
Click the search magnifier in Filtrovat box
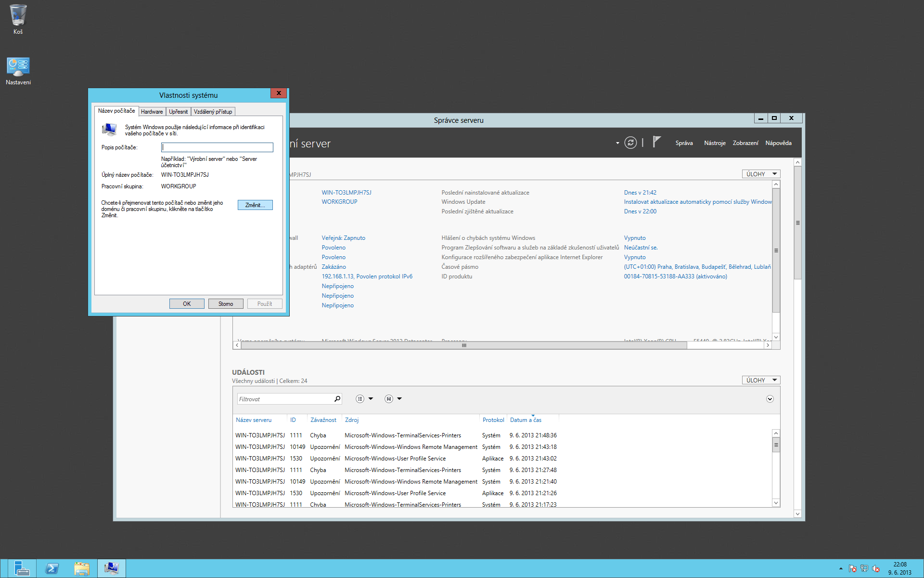337,399
